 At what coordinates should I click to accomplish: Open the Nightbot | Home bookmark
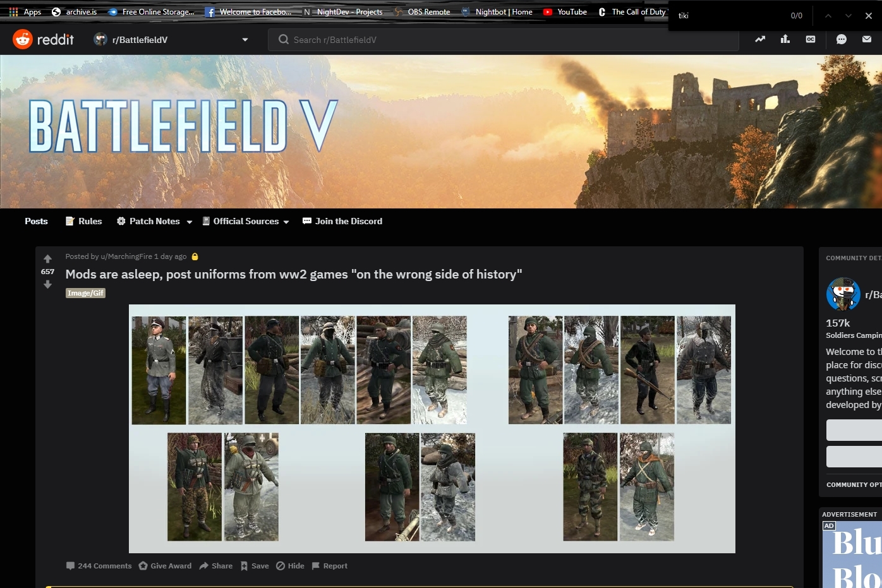click(x=497, y=12)
